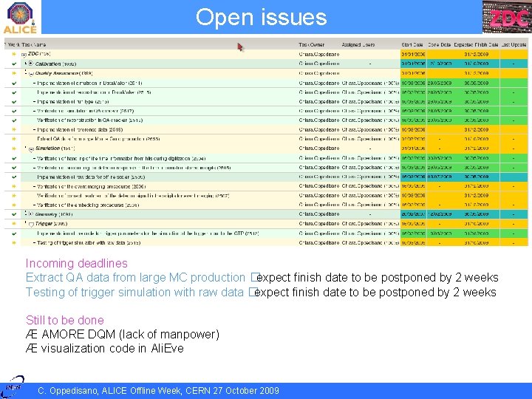Image resolution: width=532 pixels, height=399 pixels.
Task: Click the Calibration row's teal Start Date cell
Action: tap(413, 64)
